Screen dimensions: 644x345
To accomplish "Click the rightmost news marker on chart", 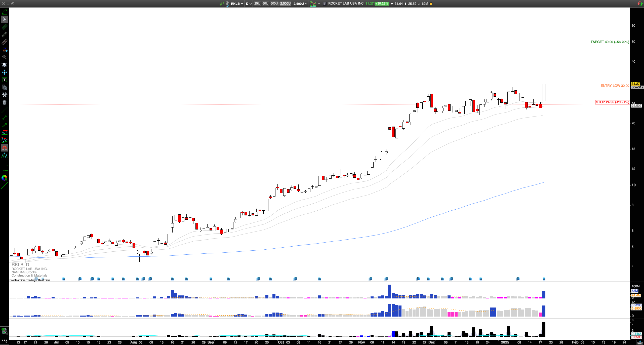I will point(544,279).
